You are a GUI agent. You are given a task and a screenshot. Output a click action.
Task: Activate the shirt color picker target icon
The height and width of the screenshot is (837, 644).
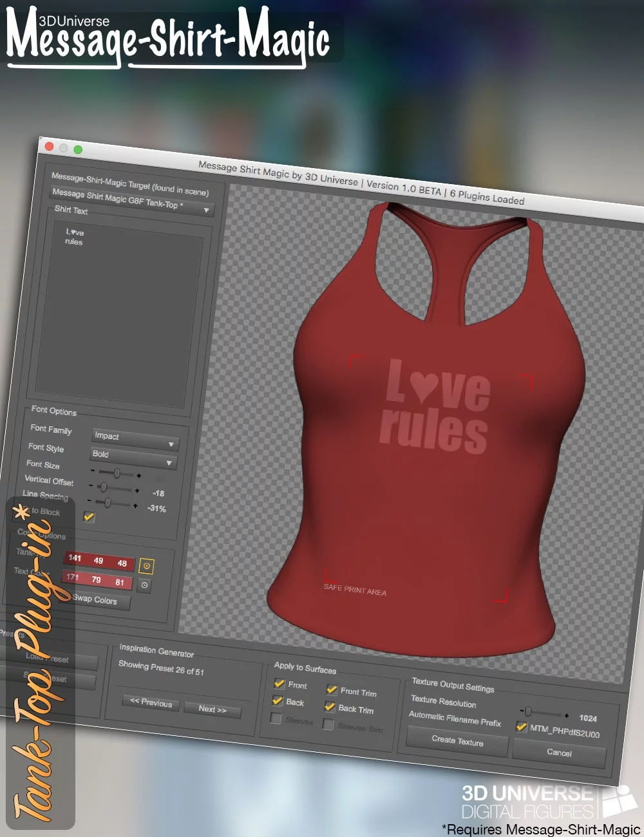coord(146,566)
